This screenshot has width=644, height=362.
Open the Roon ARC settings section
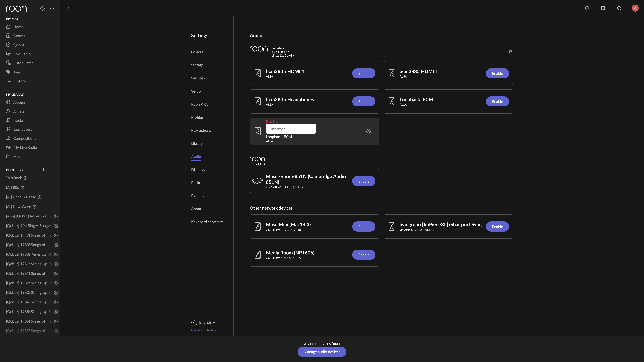[199, 104]
